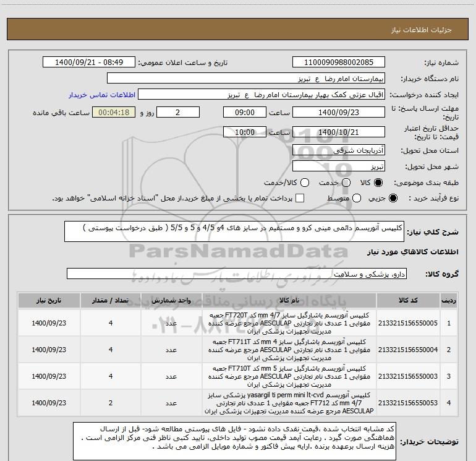Click the delivery city field تبریز
The width and height of the screenshot is (476, 461).
(x=339, y=166)
